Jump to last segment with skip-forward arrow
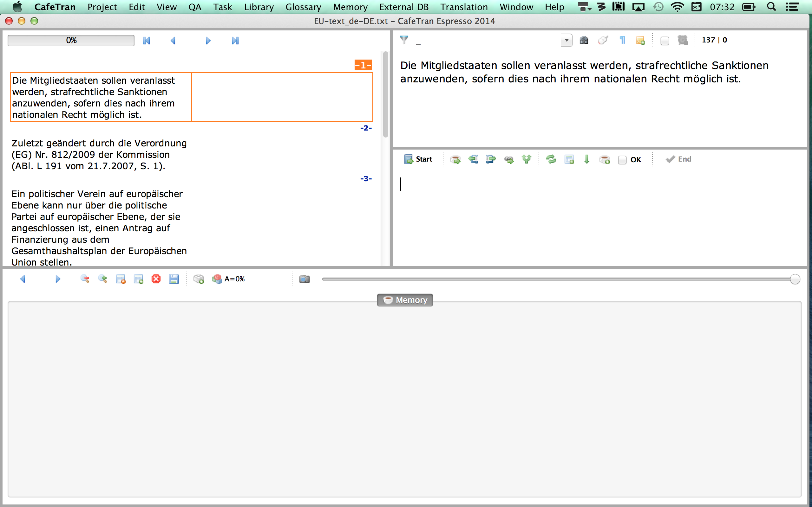812x507 pixels. pos(235,41)
